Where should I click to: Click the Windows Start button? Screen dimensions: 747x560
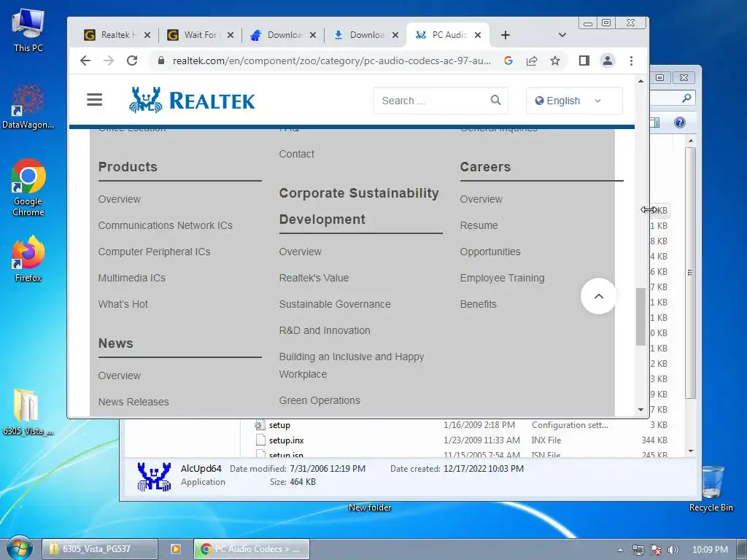(18, 548)
